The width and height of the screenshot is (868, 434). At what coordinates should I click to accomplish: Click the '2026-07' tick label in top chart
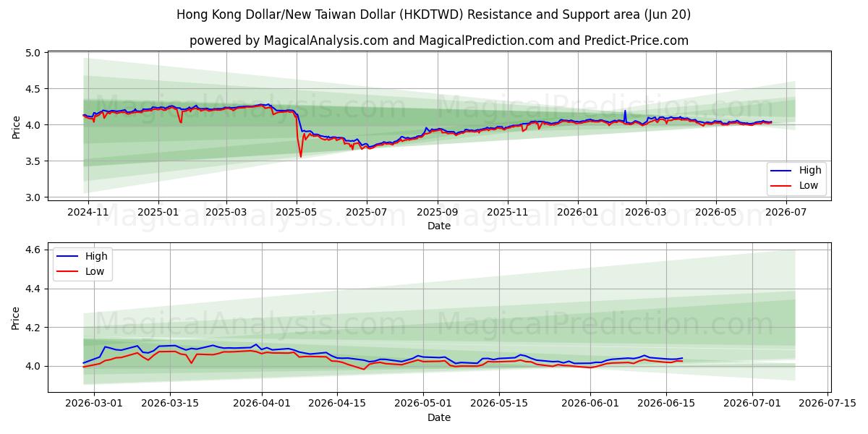point(786,212)
